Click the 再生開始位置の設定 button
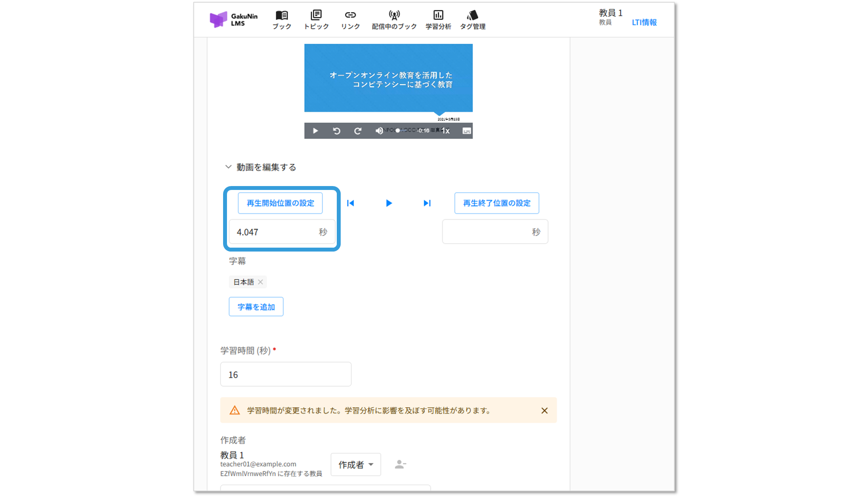The height and width of the screenshot is (497, 868). [280, 203]
